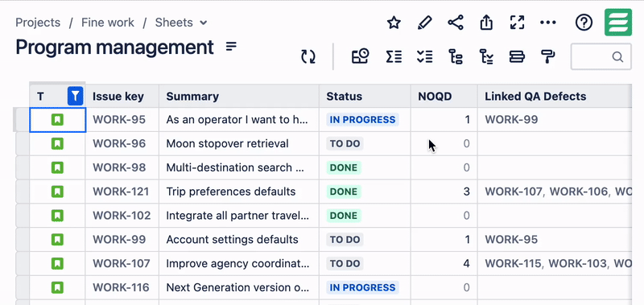Go to Projects breadcrumb
The image size is (644, 305).
pyautogui.click(x=38, y=23)
